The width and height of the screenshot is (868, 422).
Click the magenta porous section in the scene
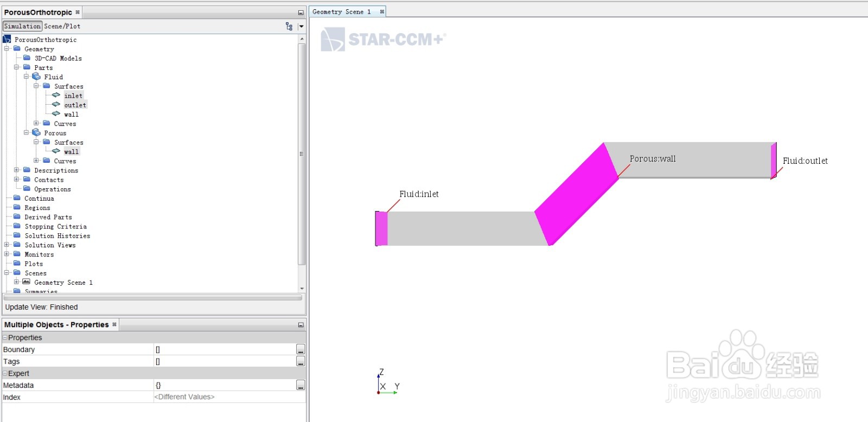point(576,195)
